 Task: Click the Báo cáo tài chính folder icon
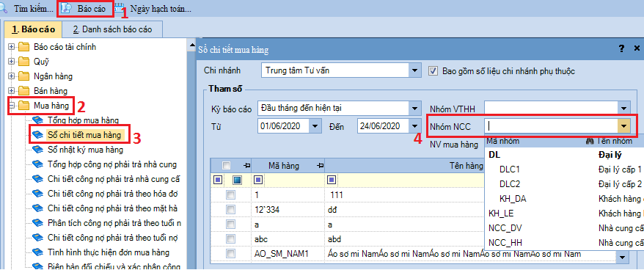(x=24, y=47)
